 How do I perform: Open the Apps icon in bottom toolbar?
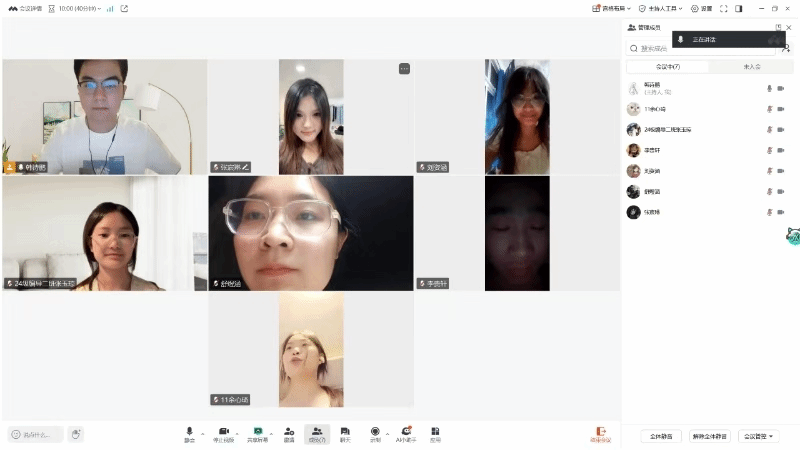(435, 432)
